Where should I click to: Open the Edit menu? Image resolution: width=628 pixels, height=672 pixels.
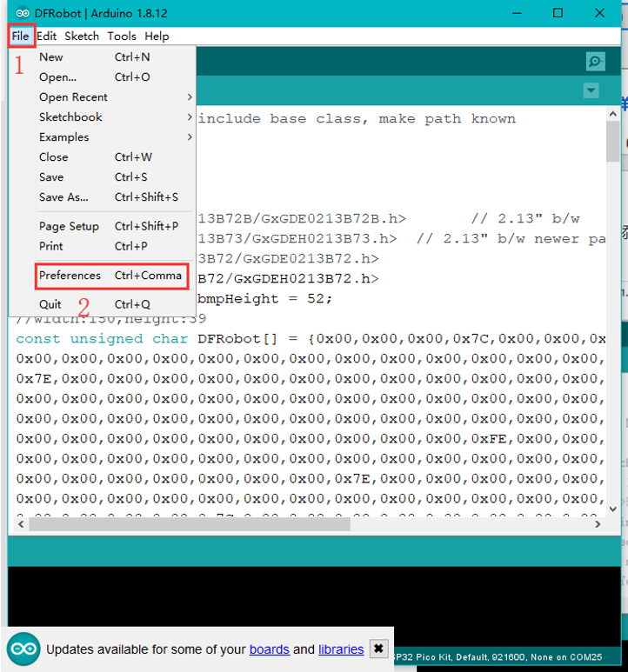(x=46, y=37)
